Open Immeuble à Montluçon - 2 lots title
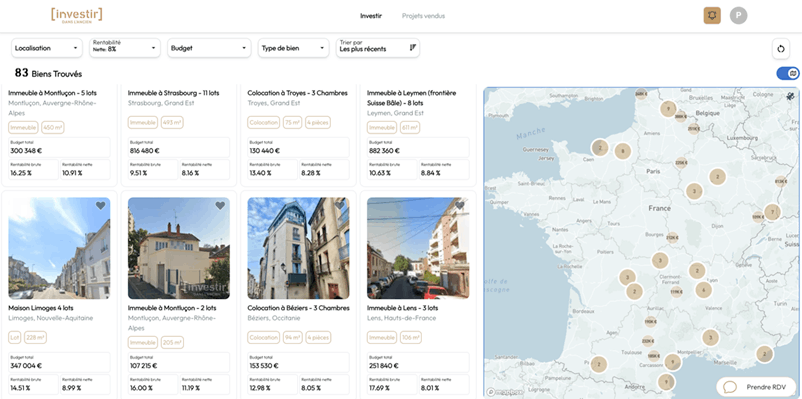This screenshot has width=802, height=399. (x=172, y=308)
